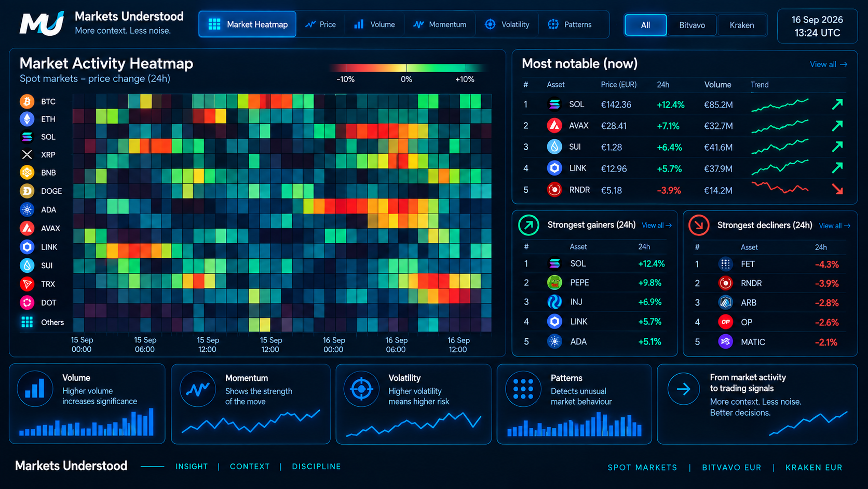Click the arrow circle in the trading signals card
The width and height of the screenshot is (868, 489).
[683, 389]
